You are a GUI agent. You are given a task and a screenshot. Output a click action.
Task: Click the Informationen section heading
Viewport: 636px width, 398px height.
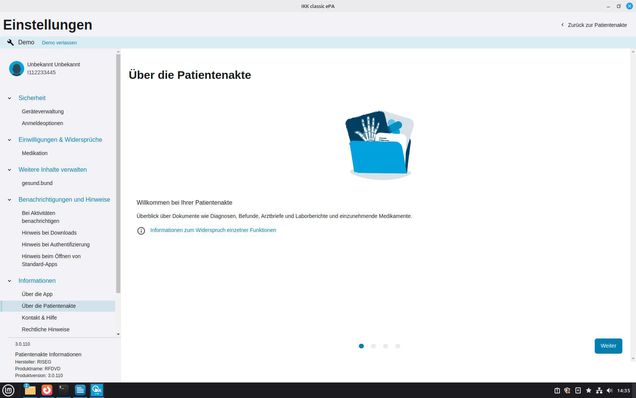click(x=37, y=280)
